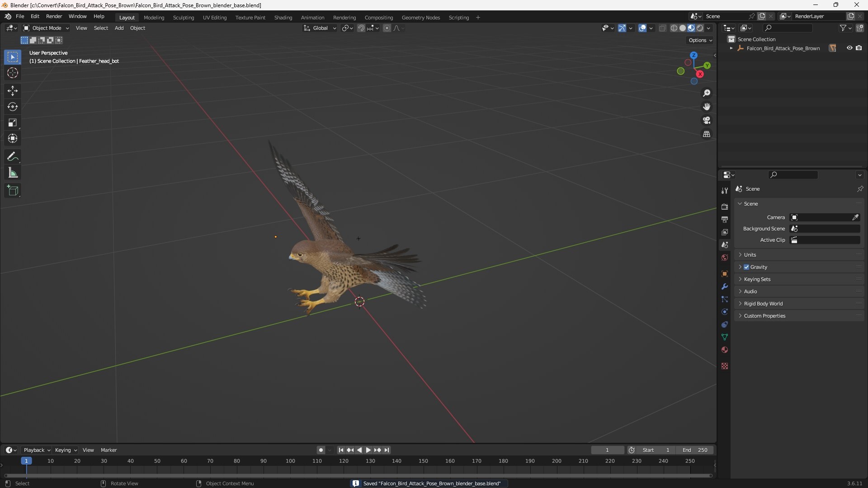
Task: Open the World properties tab
Action: point(725,258)
